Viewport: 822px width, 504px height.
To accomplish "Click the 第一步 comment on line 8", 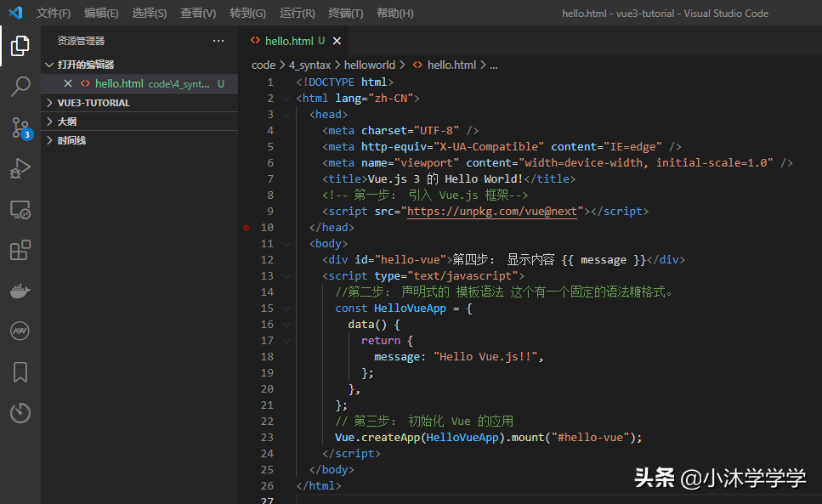I will click(425, 195).
